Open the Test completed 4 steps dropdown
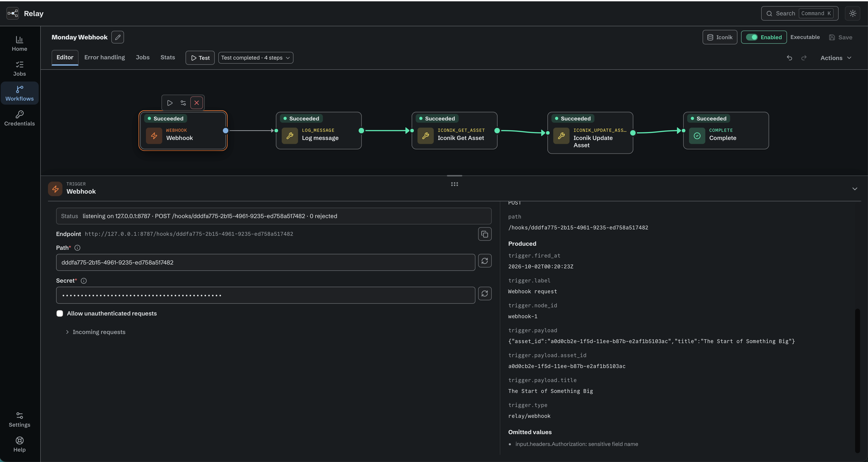Screen dimensions: 868x462 coord(256,58)
